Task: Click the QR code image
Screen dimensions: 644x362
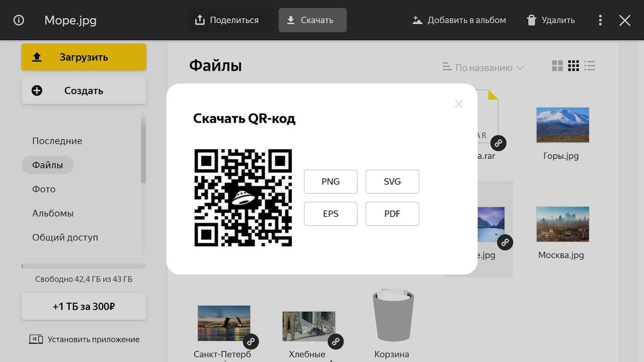Action: point(243,198)
